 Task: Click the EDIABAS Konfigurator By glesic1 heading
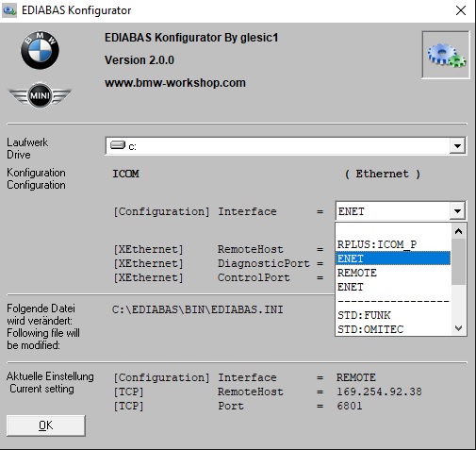point(191,38)
